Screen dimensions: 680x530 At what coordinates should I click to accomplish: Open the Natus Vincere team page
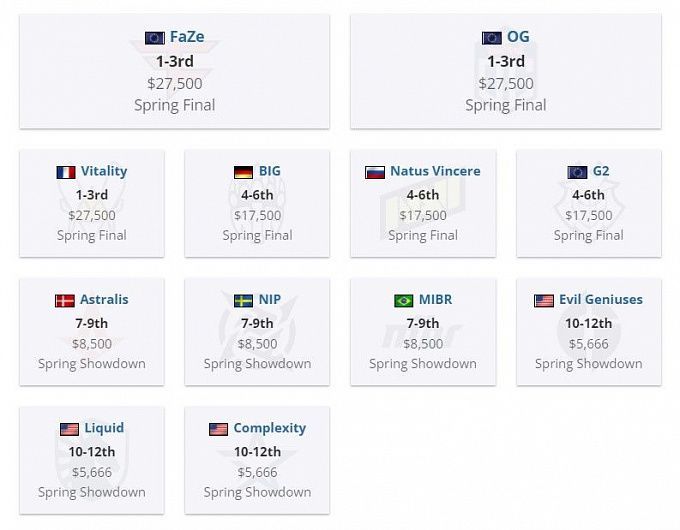[435, 171]
